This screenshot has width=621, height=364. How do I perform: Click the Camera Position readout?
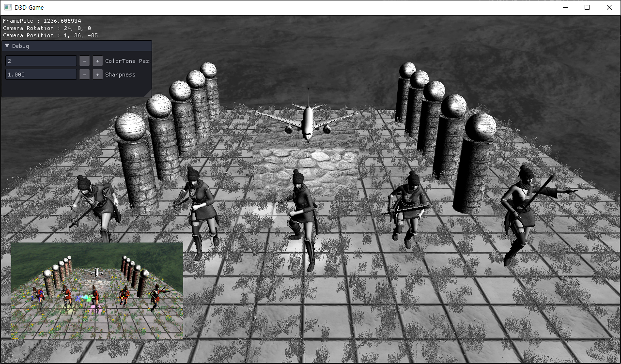click(50, 36)
